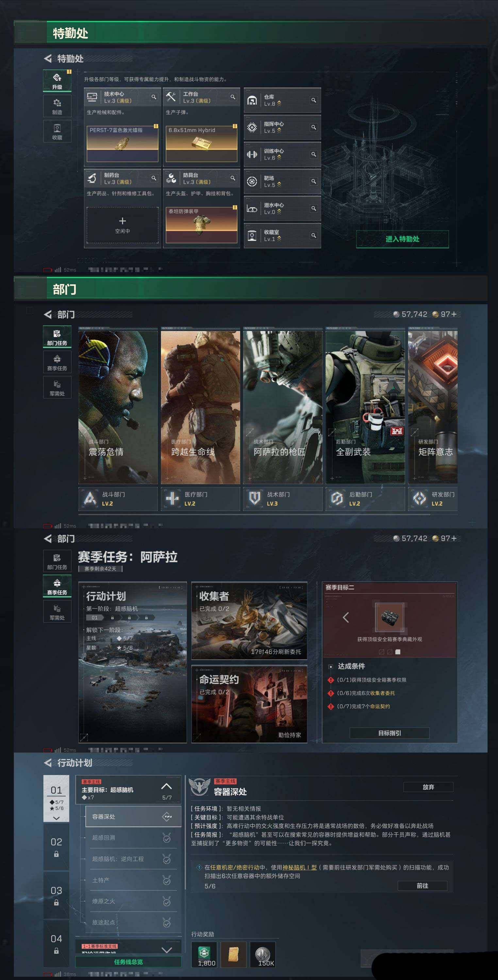The image size is (498, 980).
Task: Click the 前往 button
Action: [422, 886]
